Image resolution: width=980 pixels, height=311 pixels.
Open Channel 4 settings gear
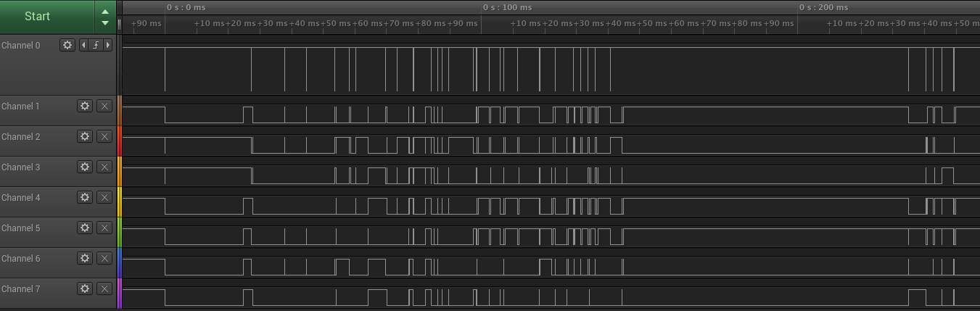pos(85,197)
